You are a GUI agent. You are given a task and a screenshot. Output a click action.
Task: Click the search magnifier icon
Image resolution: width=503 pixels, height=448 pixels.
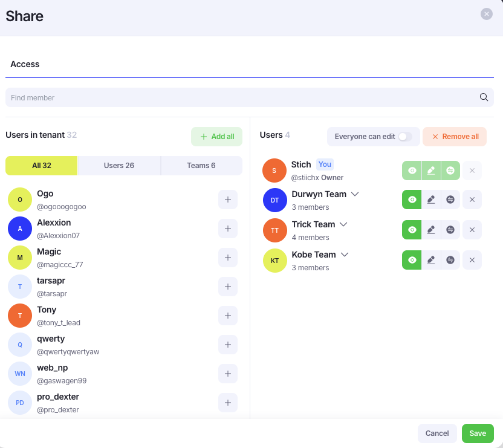(484, 97)
